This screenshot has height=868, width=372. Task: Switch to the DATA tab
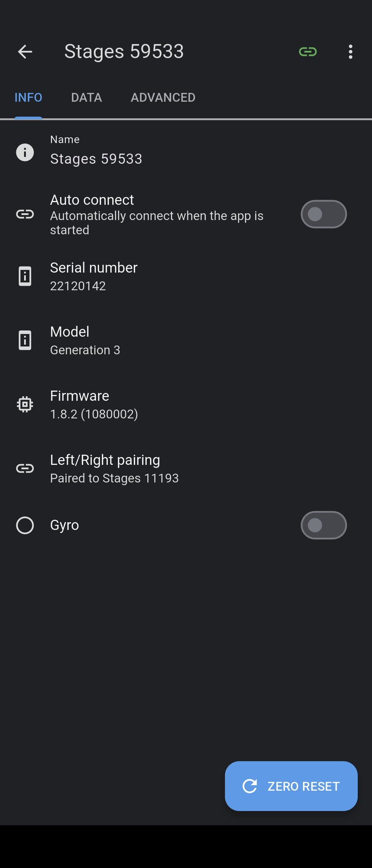[86, 97]
